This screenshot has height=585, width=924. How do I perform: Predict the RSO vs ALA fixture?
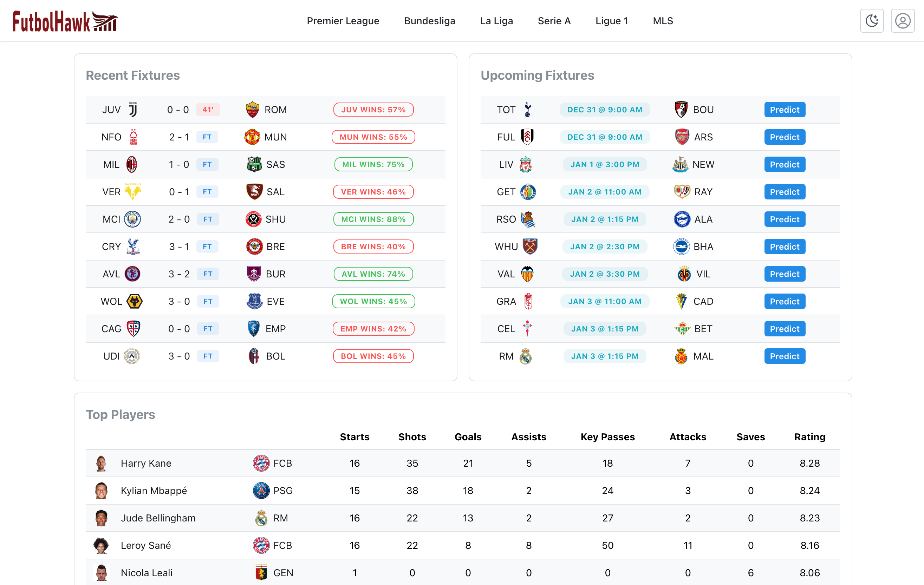click(x=784, y=219)
